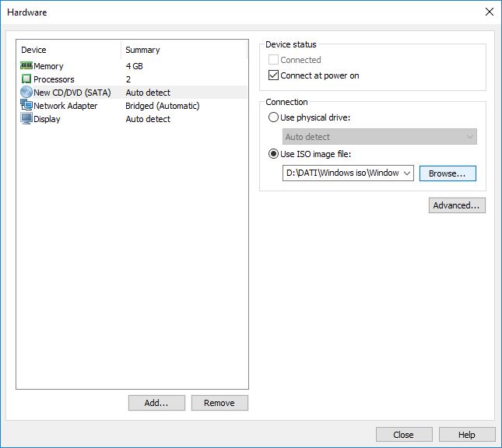Close the Hardware dialog with Close button

coord(404,435)
